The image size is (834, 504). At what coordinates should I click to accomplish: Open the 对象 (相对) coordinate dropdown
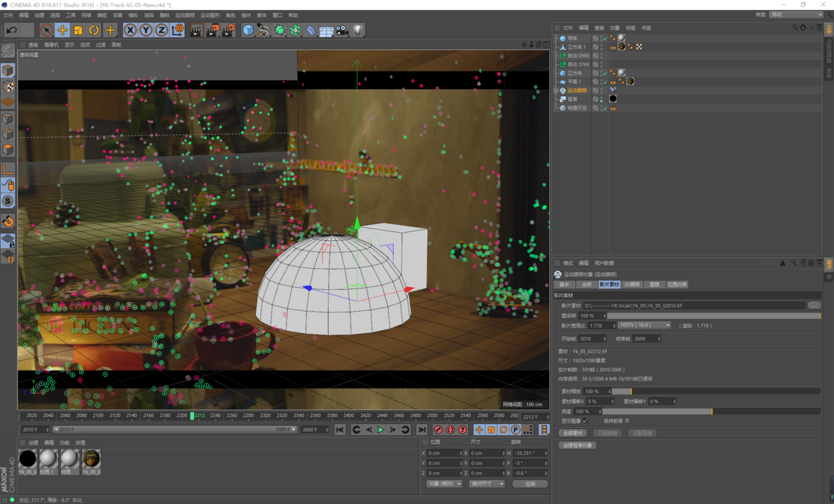click(x=444, y=484)
